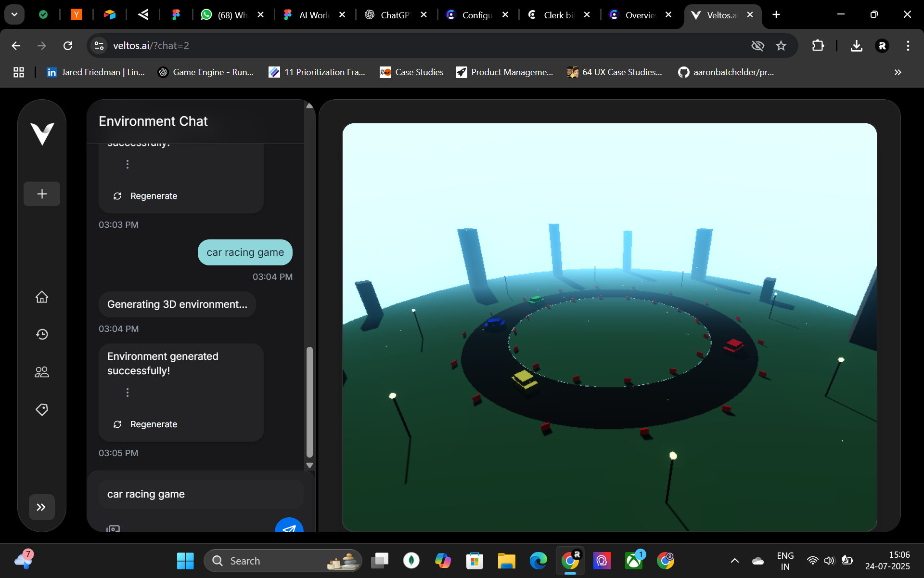Regenerate the 03:05 PM environment response
The width and height of the screenshot is (924, 578).
(x=145, y=424)
